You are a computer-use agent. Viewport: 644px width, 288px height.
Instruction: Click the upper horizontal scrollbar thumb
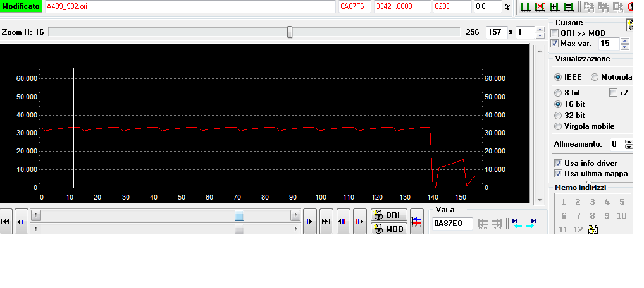pos(240,215)
